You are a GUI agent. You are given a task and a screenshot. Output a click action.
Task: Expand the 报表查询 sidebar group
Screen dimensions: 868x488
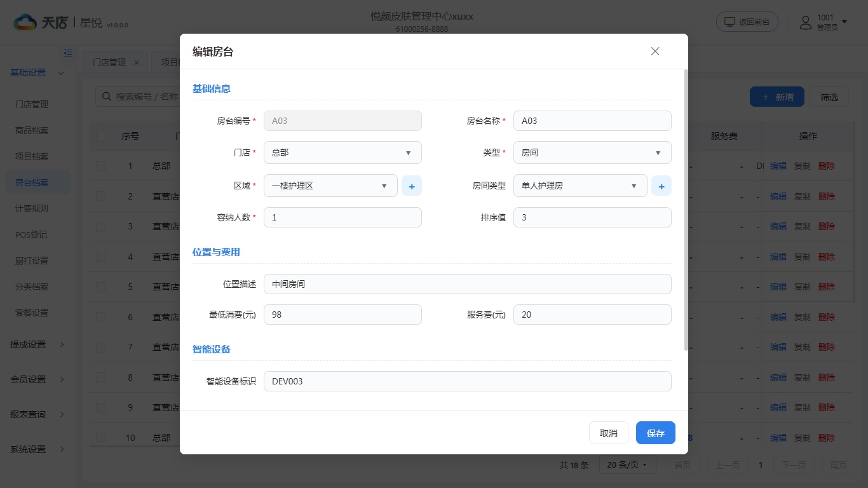[37, 414]
